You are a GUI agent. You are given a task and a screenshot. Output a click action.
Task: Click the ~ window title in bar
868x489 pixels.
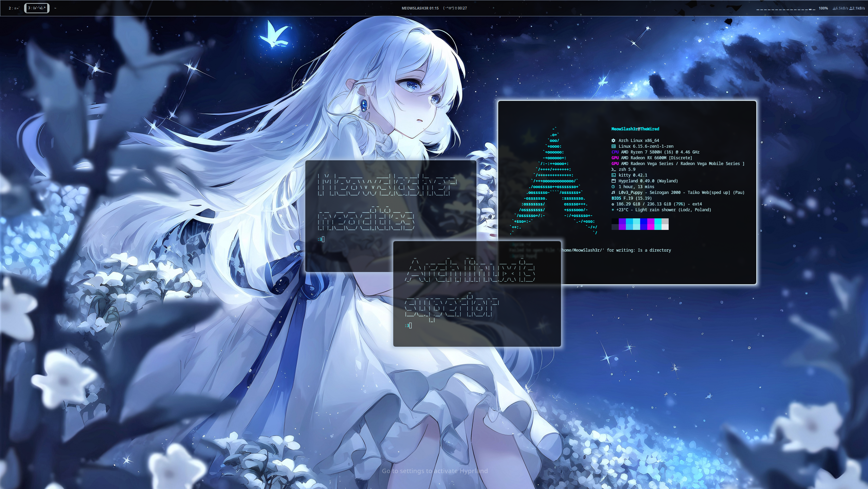[55, 8]
